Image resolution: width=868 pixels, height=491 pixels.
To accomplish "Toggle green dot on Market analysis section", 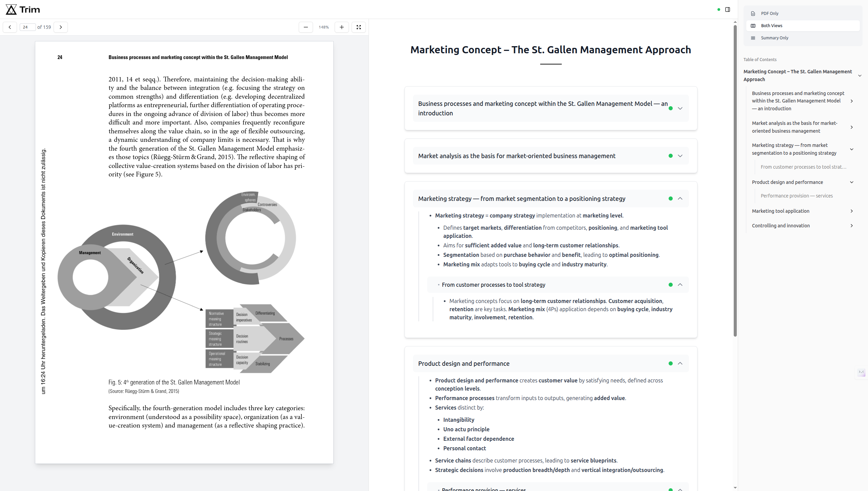I will 670,156.
